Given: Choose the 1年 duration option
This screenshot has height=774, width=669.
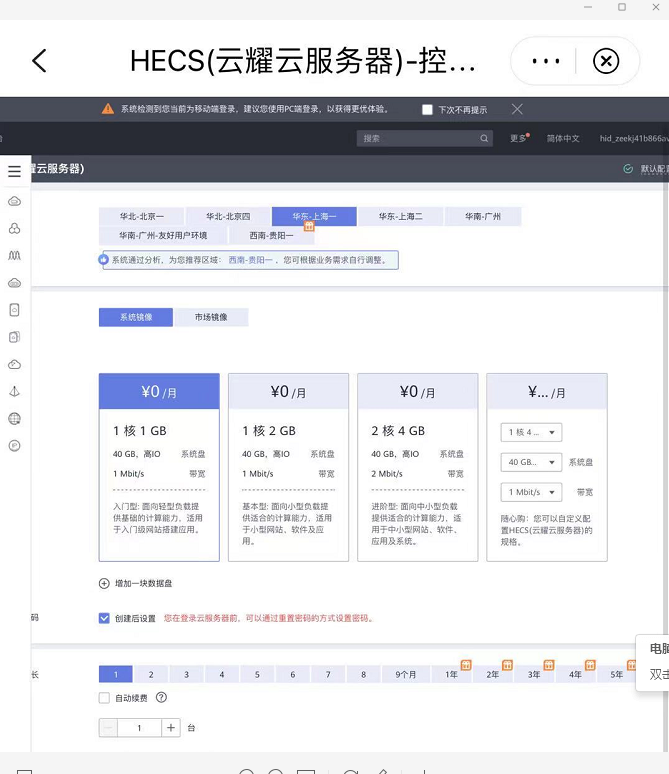Looking at the screenshot, I should 451,674.
